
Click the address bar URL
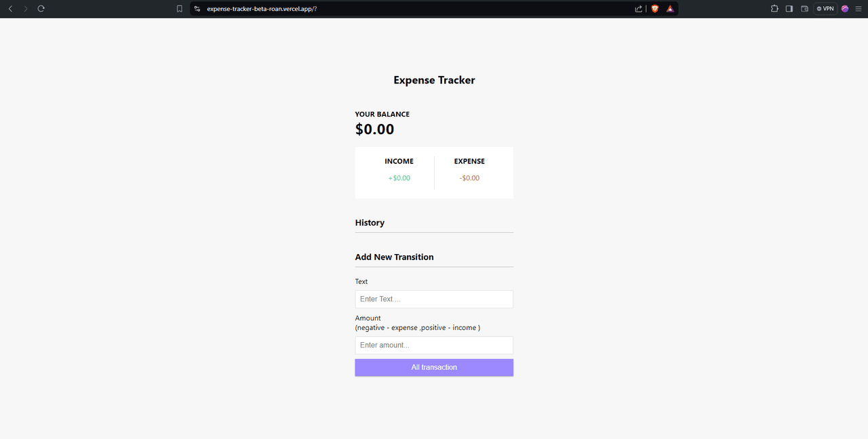pyautogui.click(x=262, y=9)
